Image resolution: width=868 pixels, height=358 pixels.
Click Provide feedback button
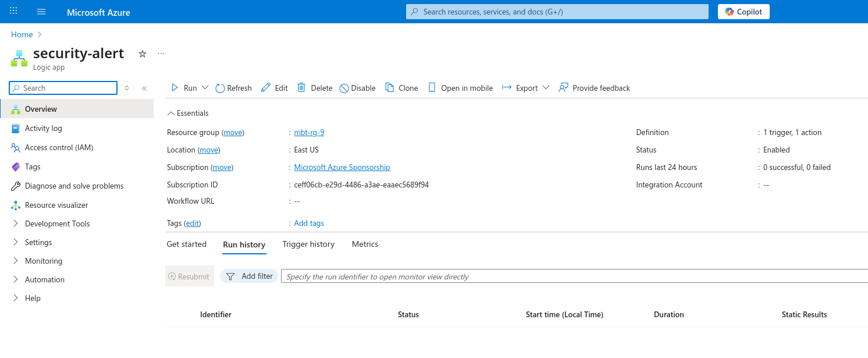pyautogui.click(x=595, y=88)
